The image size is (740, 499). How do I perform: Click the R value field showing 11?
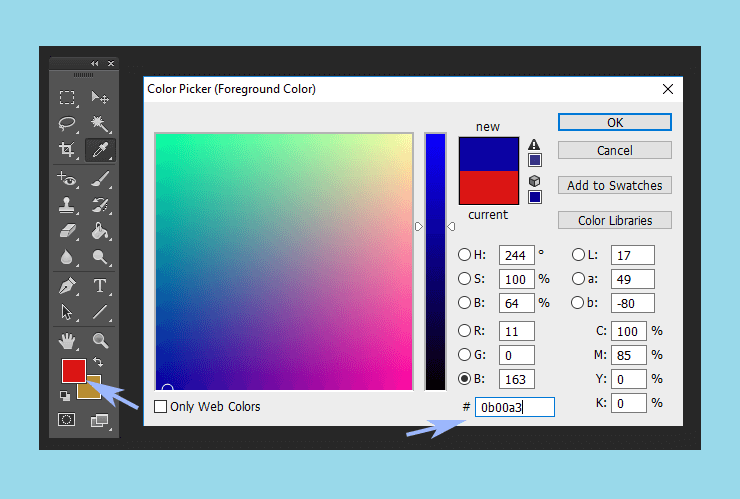coord(517,331)
